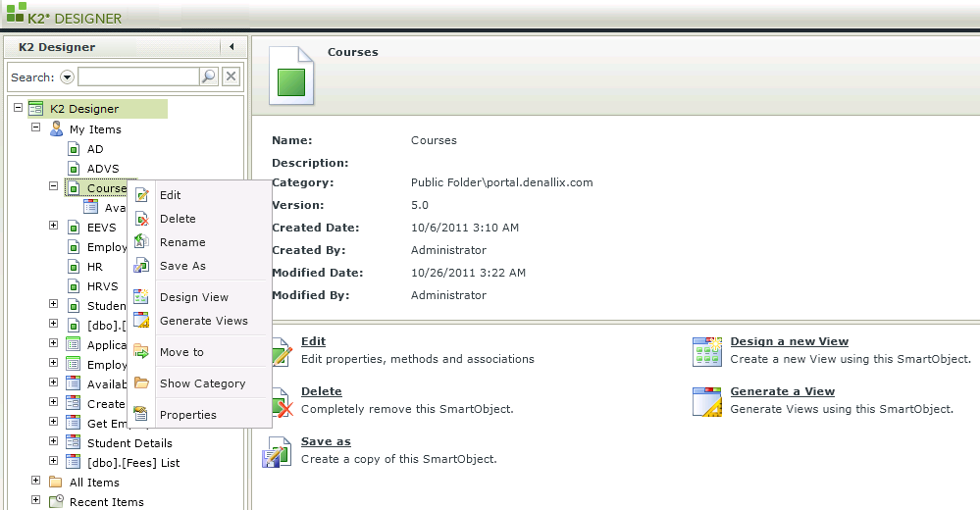
Task: Click the Show Category folder icon
Action: point(142,382)
